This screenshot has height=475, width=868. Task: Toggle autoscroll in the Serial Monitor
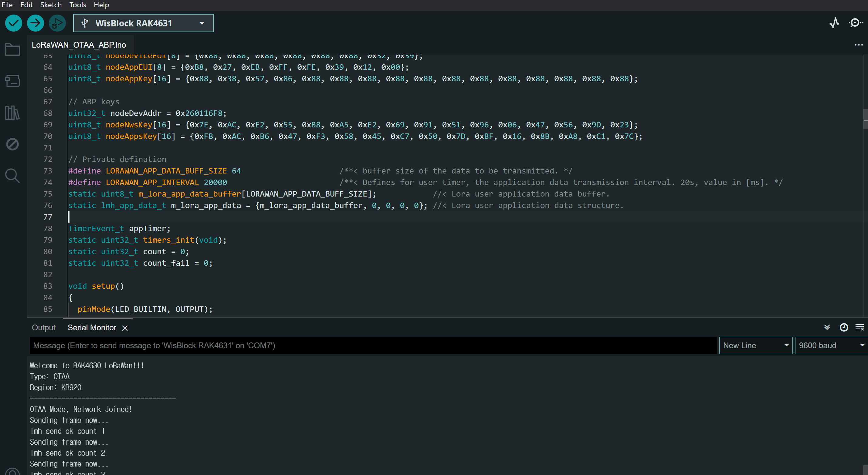point(827,328)
